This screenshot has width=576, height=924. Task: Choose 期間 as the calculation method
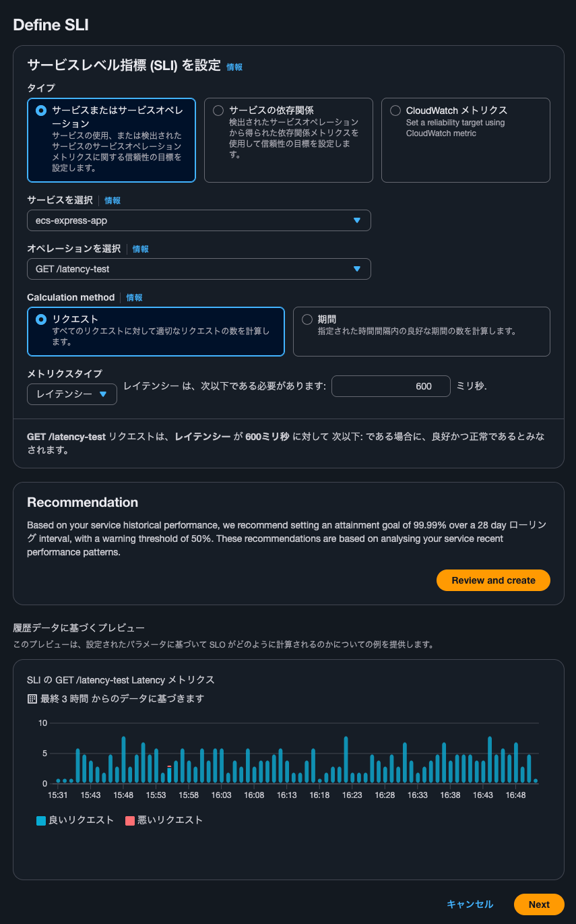click(308, 319)
